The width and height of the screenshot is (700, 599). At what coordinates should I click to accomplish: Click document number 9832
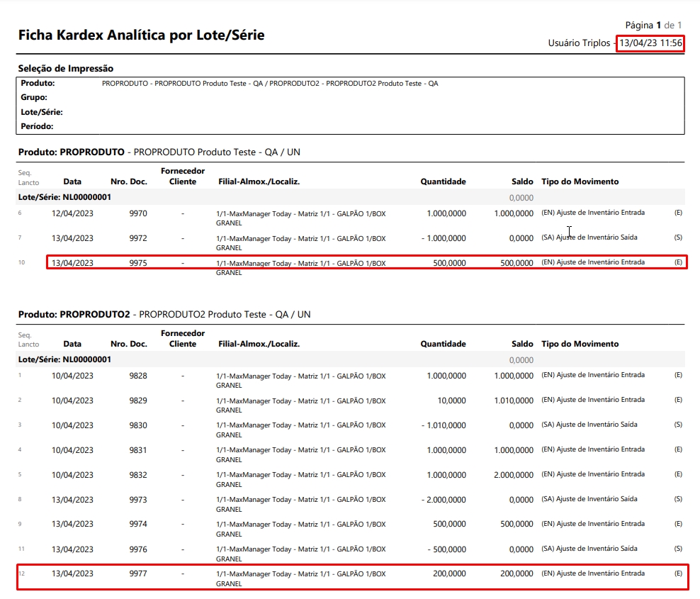(138, 475)
